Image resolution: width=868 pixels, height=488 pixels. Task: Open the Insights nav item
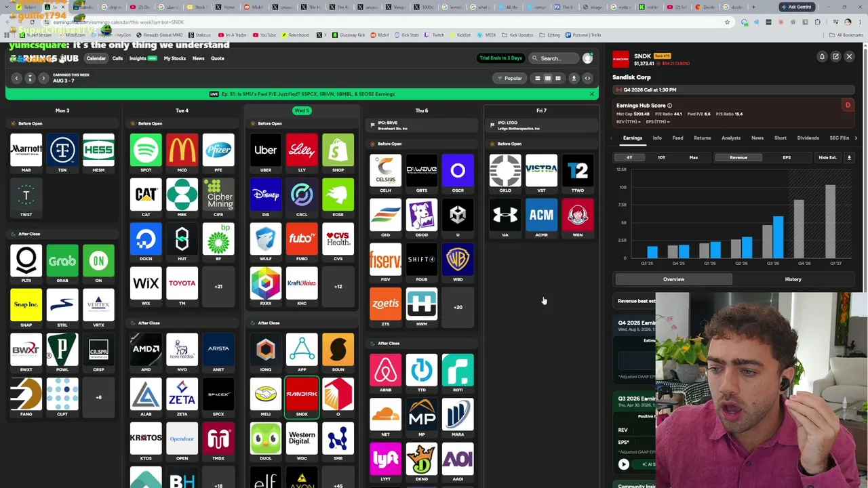(x=142, y=58)
